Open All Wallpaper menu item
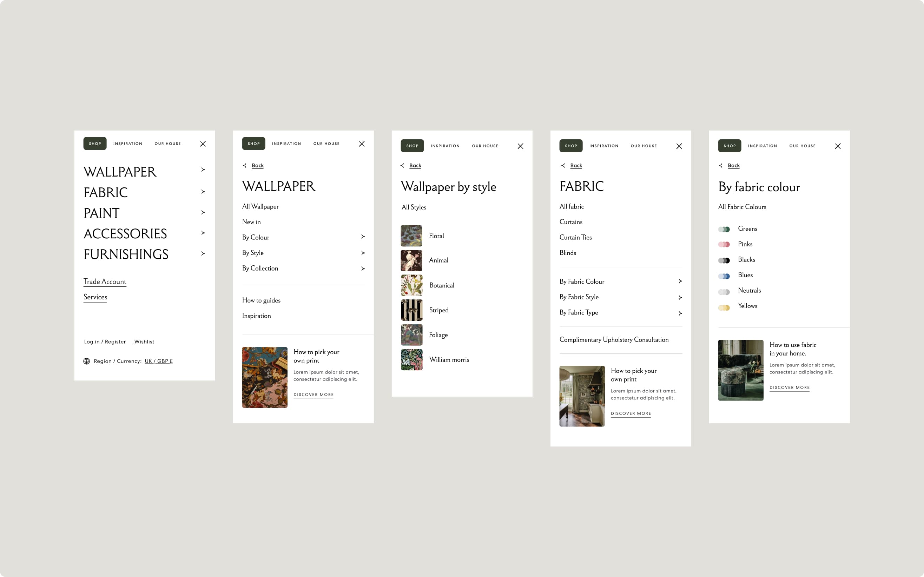The height and width of the screenshot is (577, 924). 260,206
